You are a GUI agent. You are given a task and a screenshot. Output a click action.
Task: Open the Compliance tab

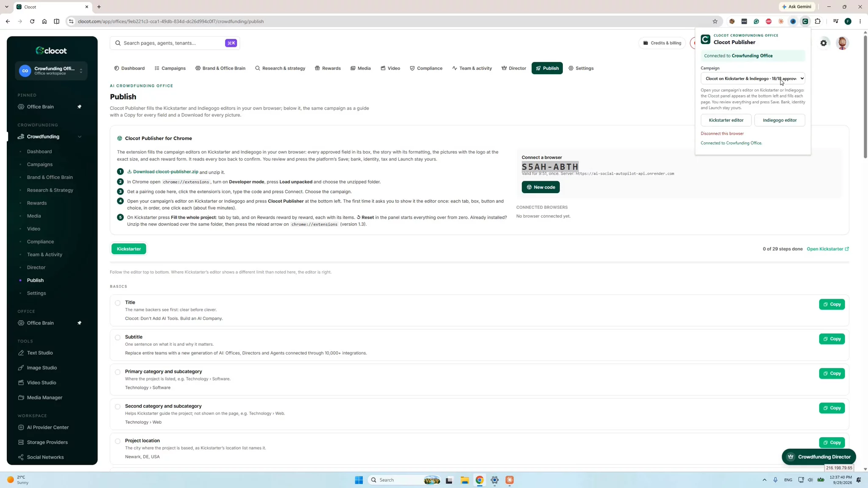[x=426, y=68]
